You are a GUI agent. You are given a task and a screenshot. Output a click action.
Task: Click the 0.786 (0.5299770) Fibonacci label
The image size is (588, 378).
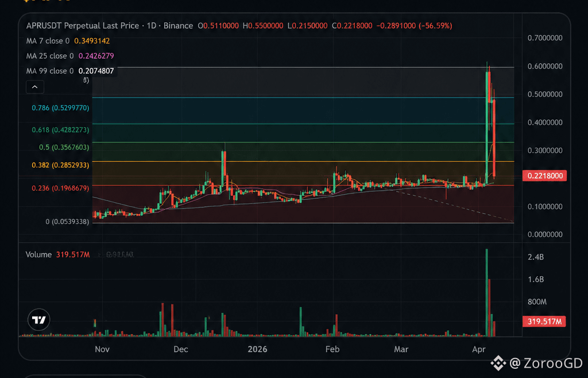click(x=60, y=108)
